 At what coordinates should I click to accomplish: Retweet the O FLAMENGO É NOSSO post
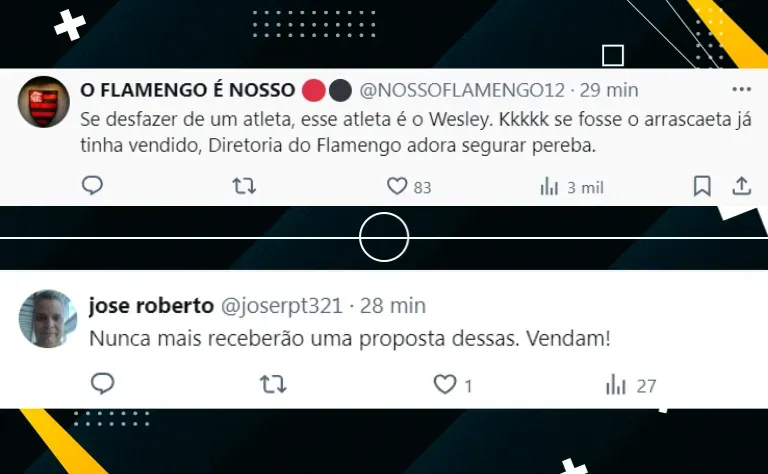(x=244, y=186)
